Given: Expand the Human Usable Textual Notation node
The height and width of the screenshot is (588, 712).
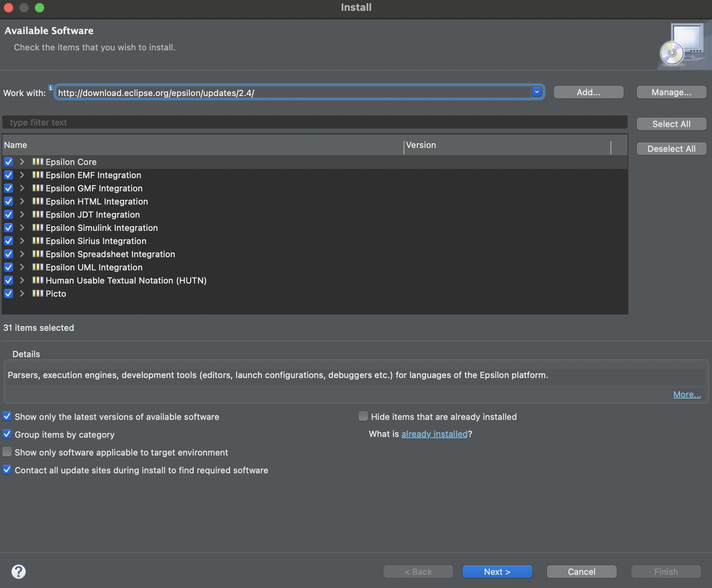Looking at the screenshot, I should pos(22,280).
